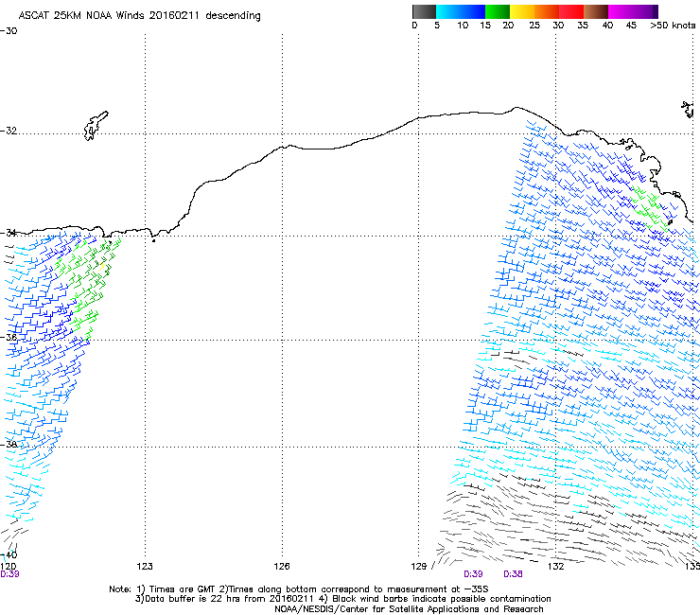Click the brown 35-40 knots legend swatch
This screenshot has width=700, height=615.
[x=596, y=11]
